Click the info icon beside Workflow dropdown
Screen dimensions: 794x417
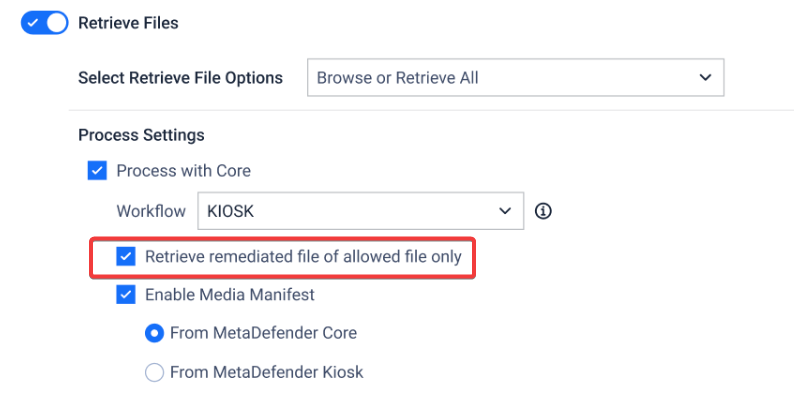pos(544,211)
